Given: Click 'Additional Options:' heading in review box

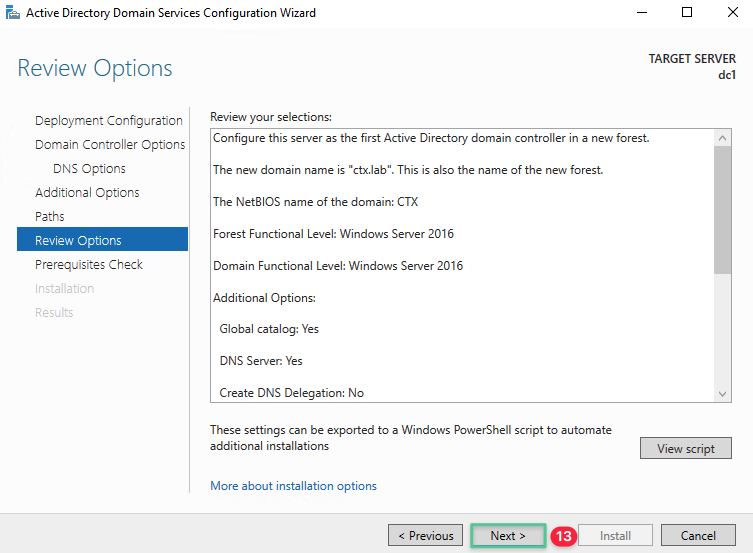Looking at the screenshot, I should click(x=264, y=298).
